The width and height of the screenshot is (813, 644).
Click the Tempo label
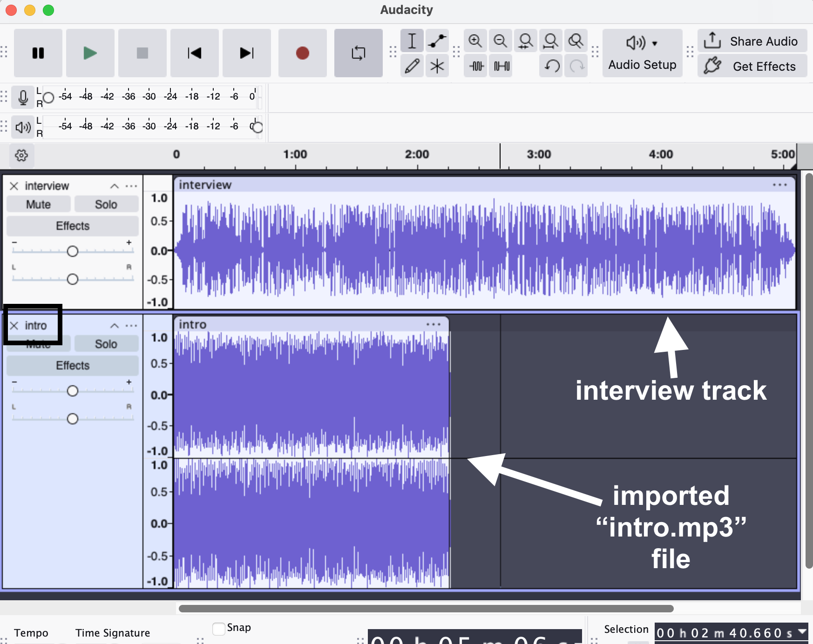tap(31, 633)
